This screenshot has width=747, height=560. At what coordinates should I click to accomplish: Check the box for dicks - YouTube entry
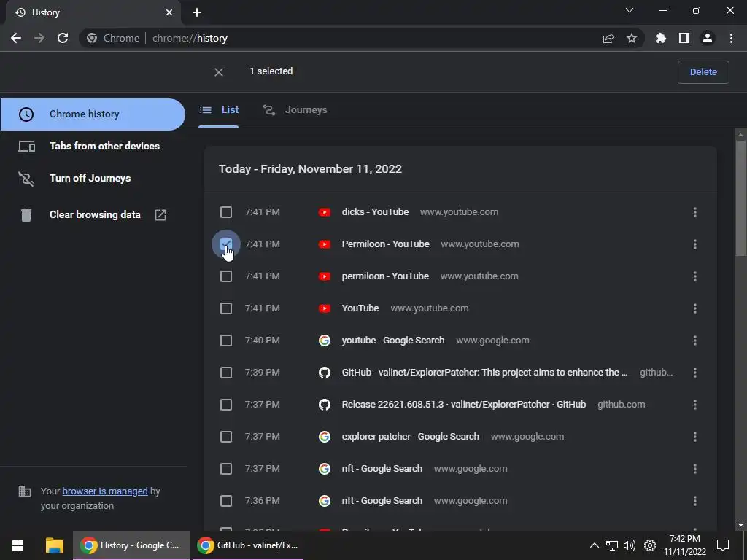point(226,212)
